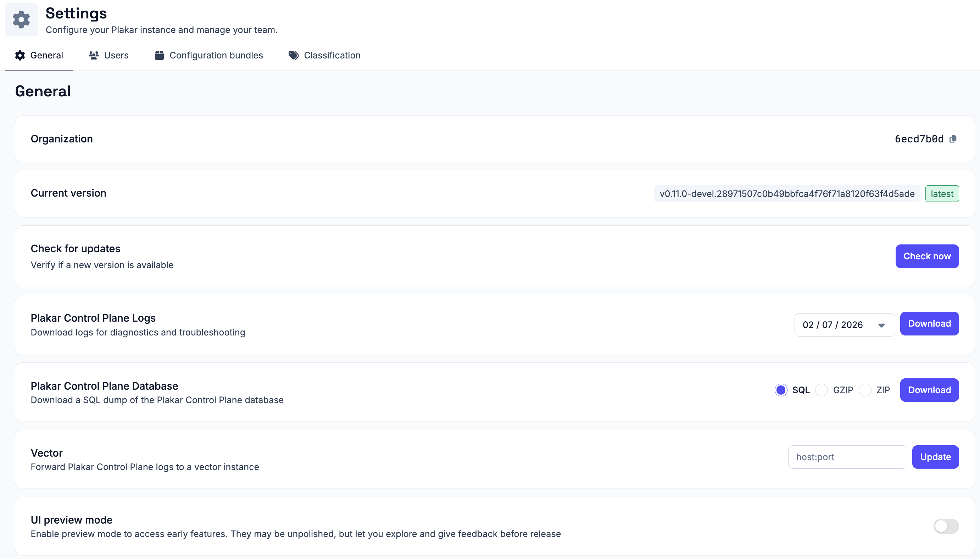Click the Current version label
The height and width of the screenshot is (559, 980).
[x=68, y=193]
